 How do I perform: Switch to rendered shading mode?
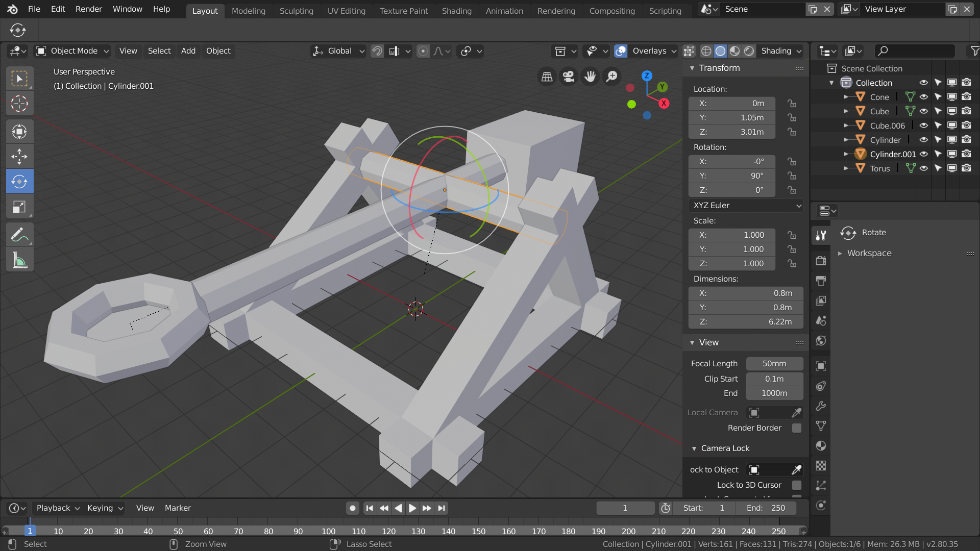click(x=749, y=51)
